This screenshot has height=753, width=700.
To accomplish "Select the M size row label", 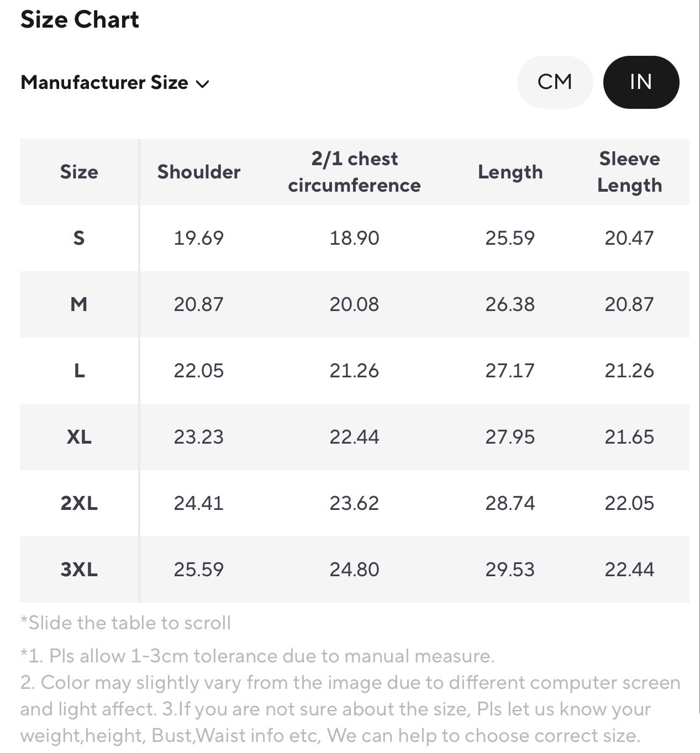I will click(x=79, y=304).
